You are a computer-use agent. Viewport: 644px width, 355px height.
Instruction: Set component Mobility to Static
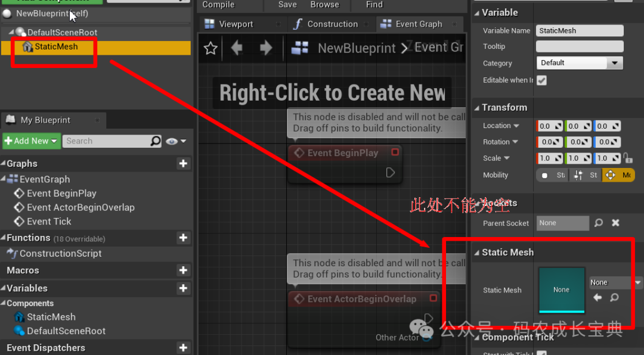click(552, 175)
